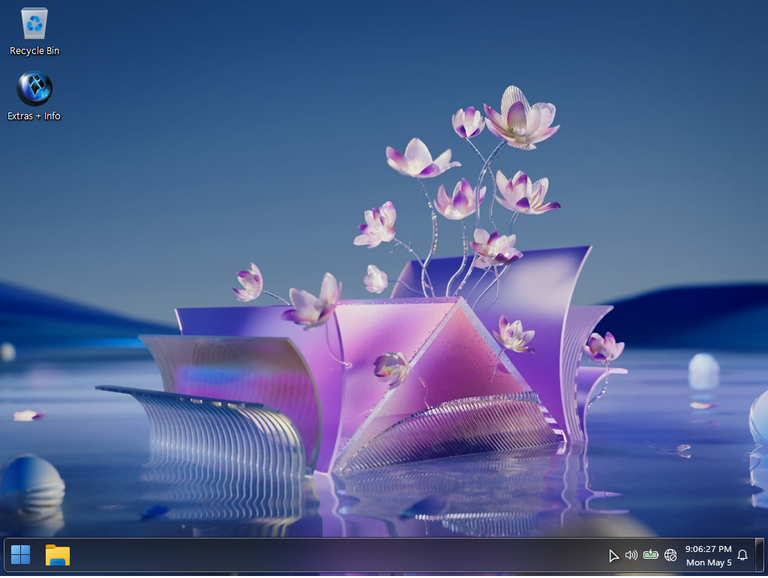
Task: Click the battery charging tray icon
Action: click(x=650, y=554)
